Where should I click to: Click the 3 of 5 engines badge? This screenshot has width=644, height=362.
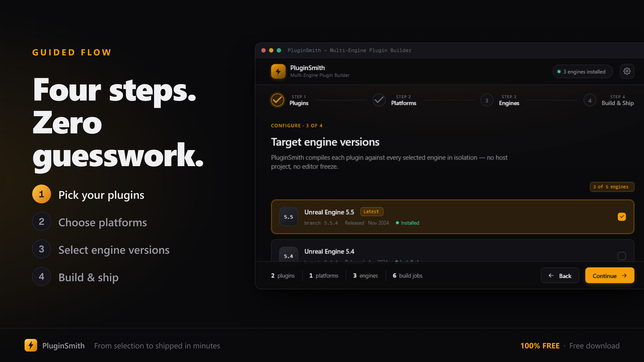[x=612, y=187]
